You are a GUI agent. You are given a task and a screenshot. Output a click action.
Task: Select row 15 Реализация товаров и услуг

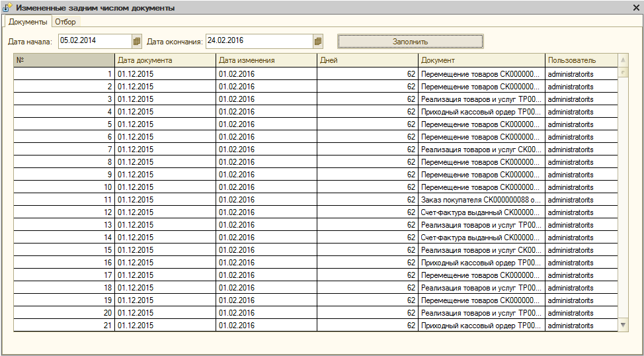481,250
